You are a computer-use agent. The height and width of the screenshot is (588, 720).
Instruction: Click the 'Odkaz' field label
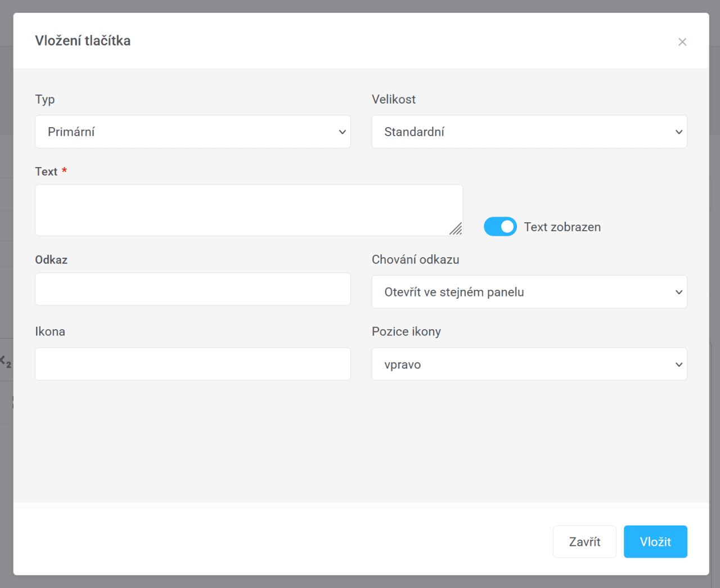pos(51,260)
